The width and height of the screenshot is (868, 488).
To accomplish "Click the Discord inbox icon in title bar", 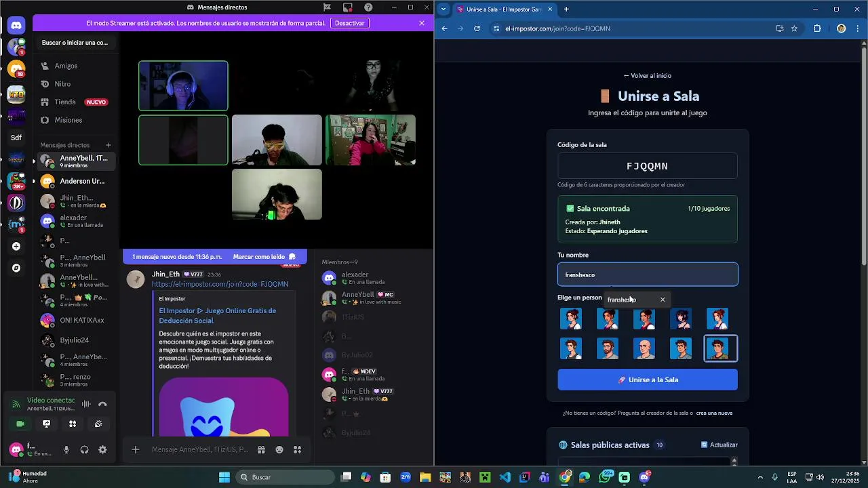I will 347,7.
